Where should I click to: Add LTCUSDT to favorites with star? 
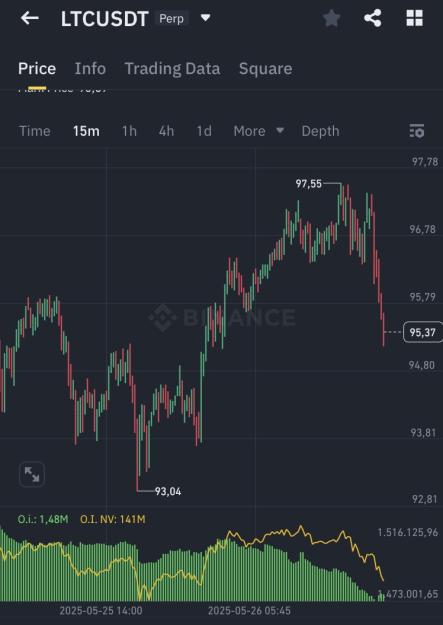click(x=331, y=18)
